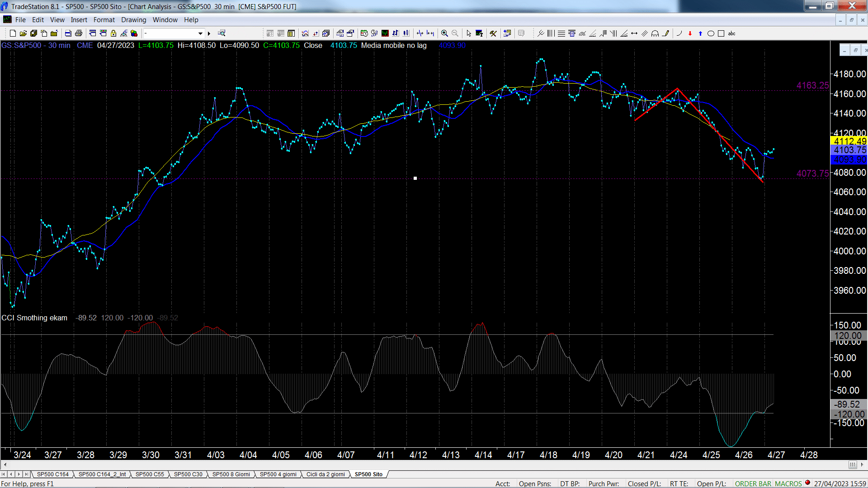Switch to the Cicli da 2 giorni tab
This screenshot has width=868, height=488.
pyautogui.click(x=325, y=474)
